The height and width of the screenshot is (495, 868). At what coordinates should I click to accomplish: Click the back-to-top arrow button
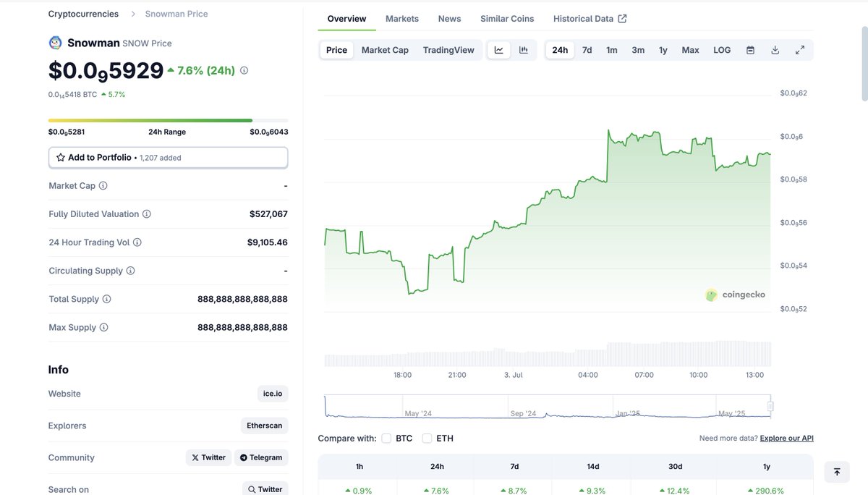(837, 472)
